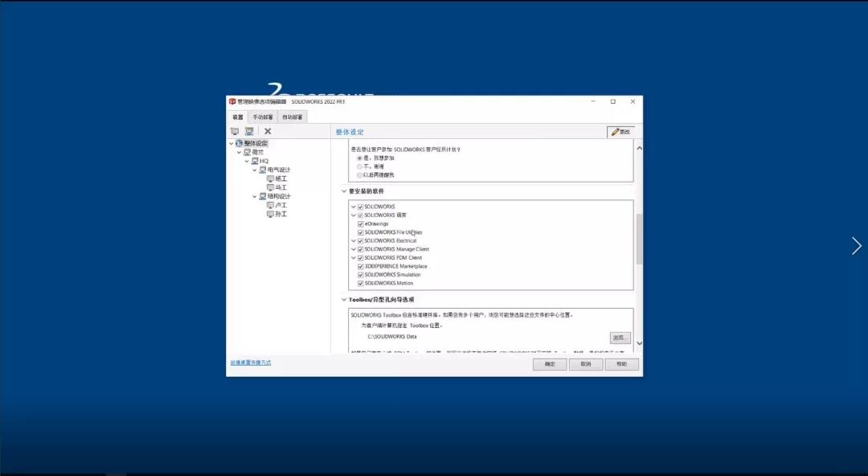Uncheck SOLIDWORKS PDM Client checkbox
The image size is (868, 476).
click(360, 257)
